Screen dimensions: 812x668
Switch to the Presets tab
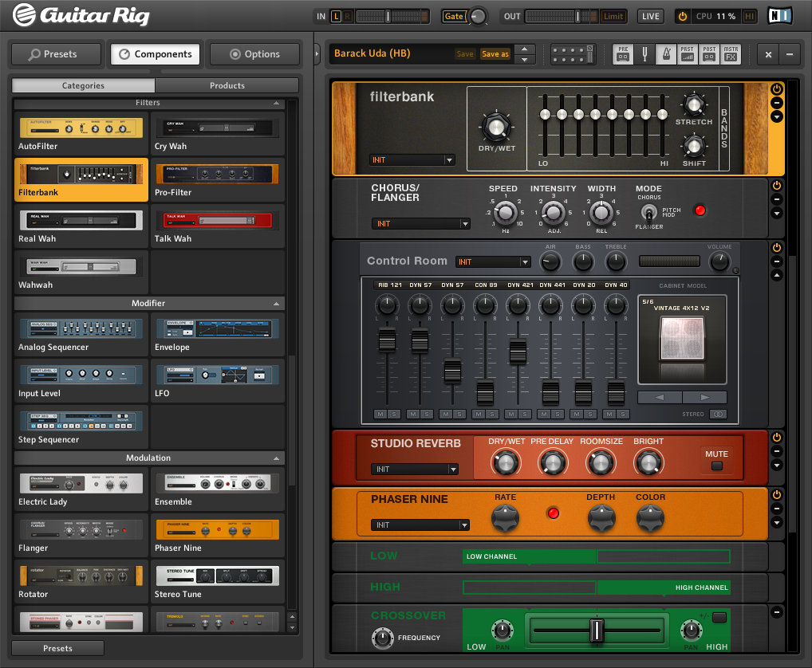tap(56, 54)
